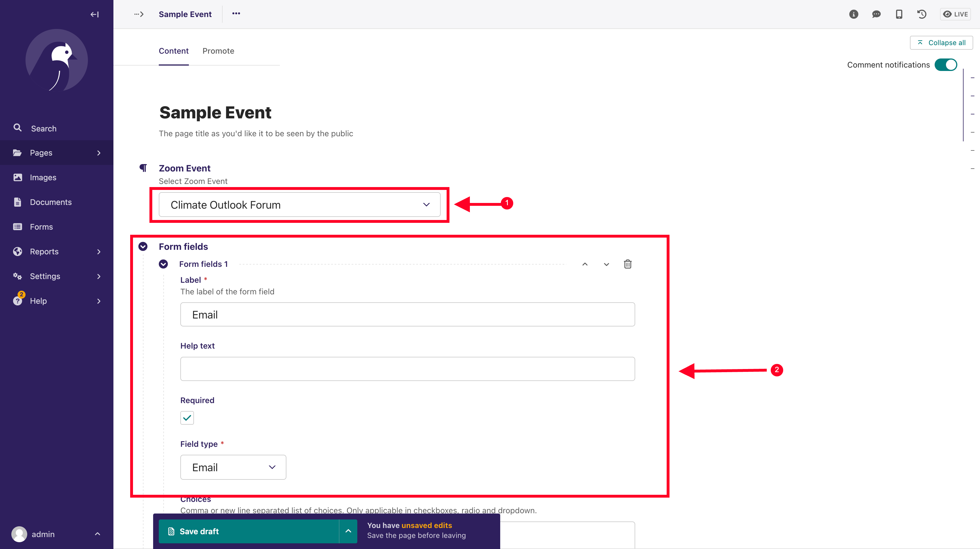Uncheck the Required checkbox

(x=187, y=418)
